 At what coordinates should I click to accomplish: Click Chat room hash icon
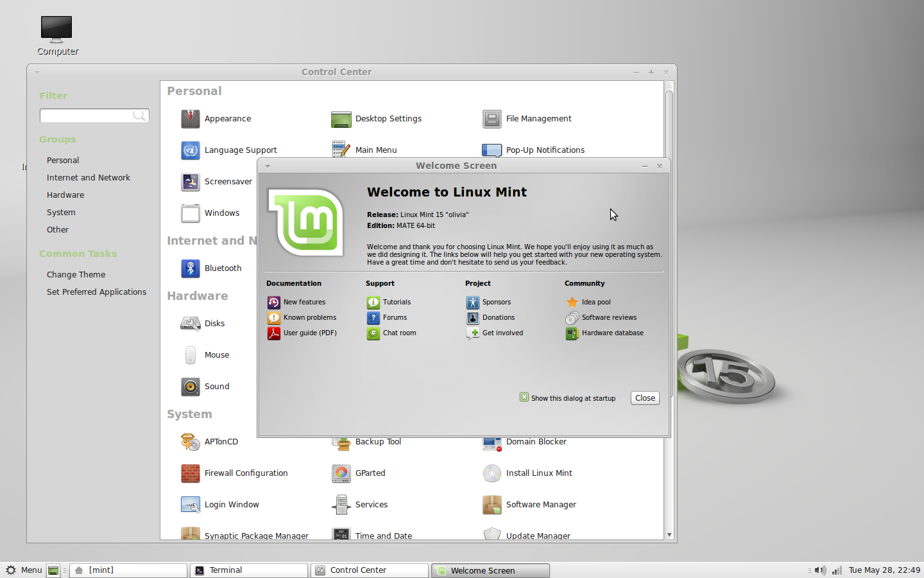click(x=373, y=333)
